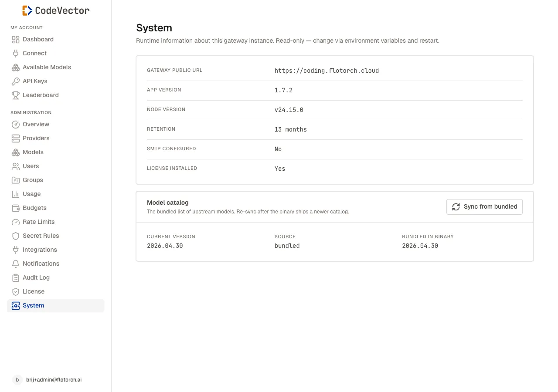
Task: Click the user avatar letter b
Action: (17, 380)
